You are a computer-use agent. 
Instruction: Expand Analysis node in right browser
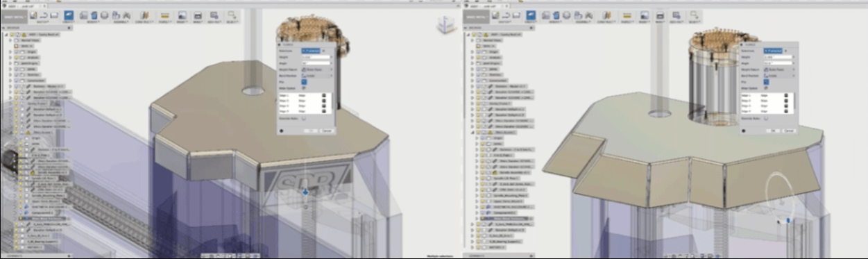tap(473, 58)
